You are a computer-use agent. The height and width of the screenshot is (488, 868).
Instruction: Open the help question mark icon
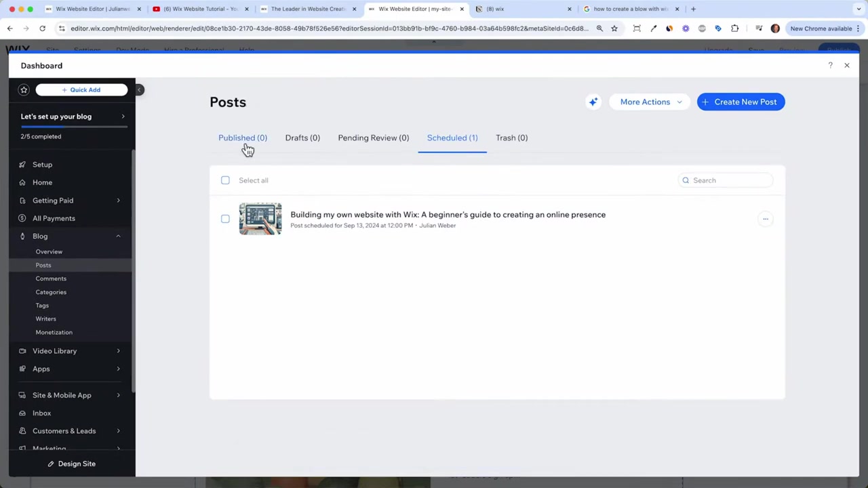click(830, 66)
